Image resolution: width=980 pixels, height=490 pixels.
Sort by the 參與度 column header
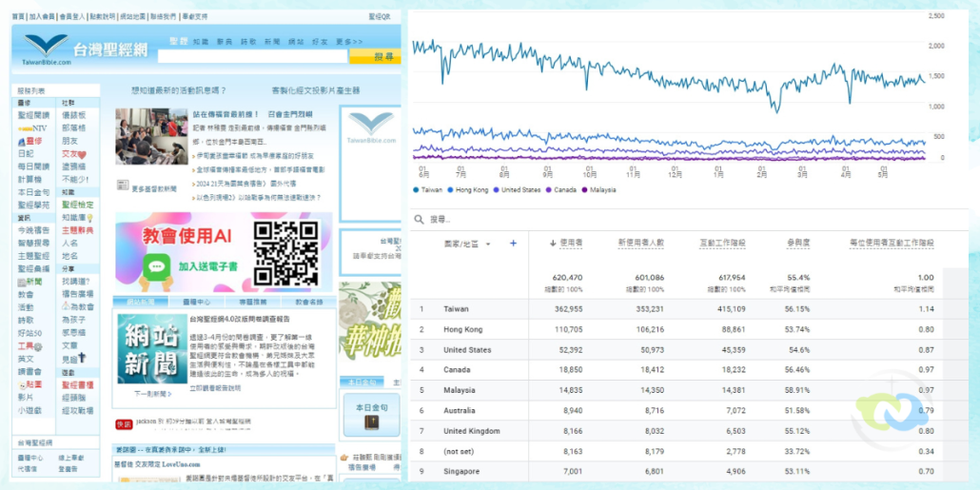pos(798,244)
